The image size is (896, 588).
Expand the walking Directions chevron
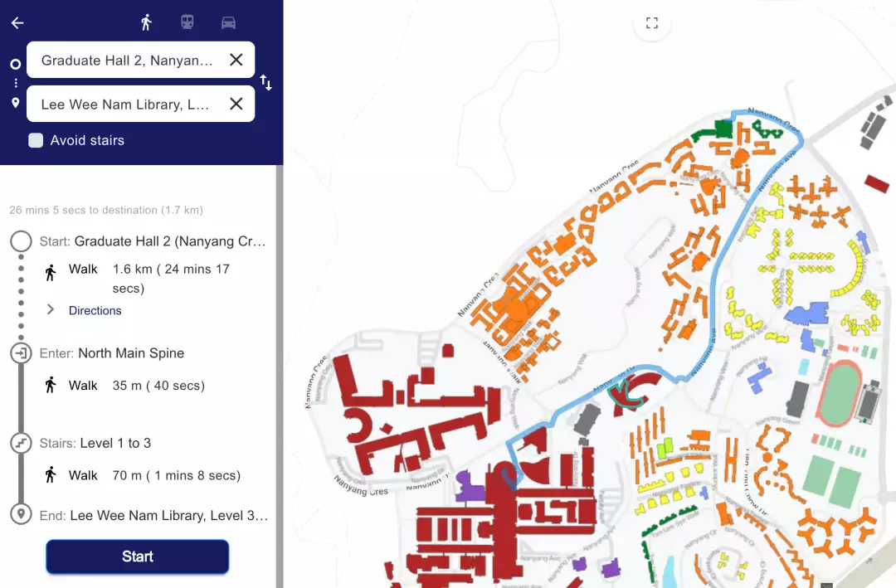(51, 309)
